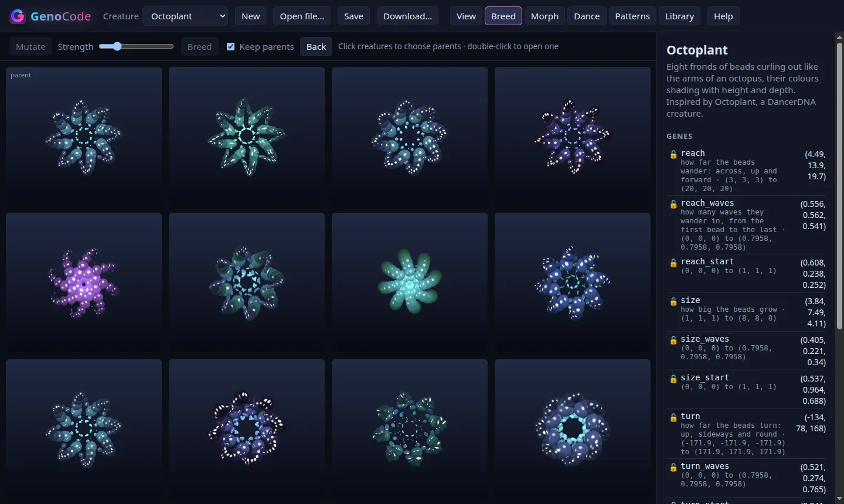Select the creature thumbnail labeled parent
The width and height of the screenshot is (844, 504).
coord(84,137)
